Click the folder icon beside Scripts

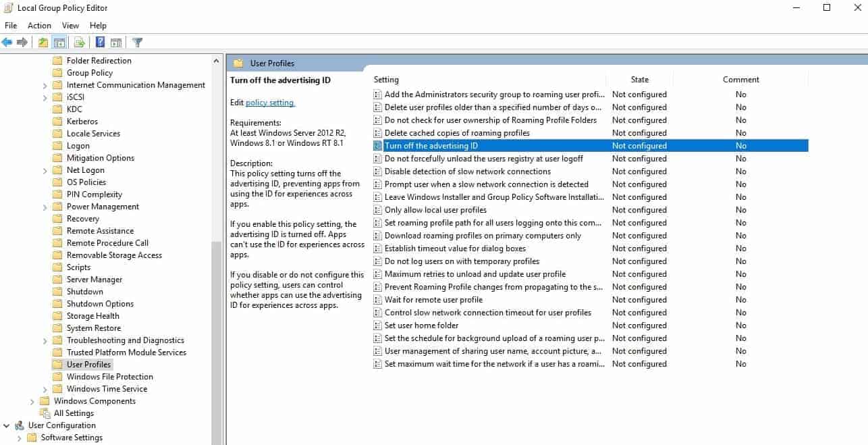click(57, 267)
